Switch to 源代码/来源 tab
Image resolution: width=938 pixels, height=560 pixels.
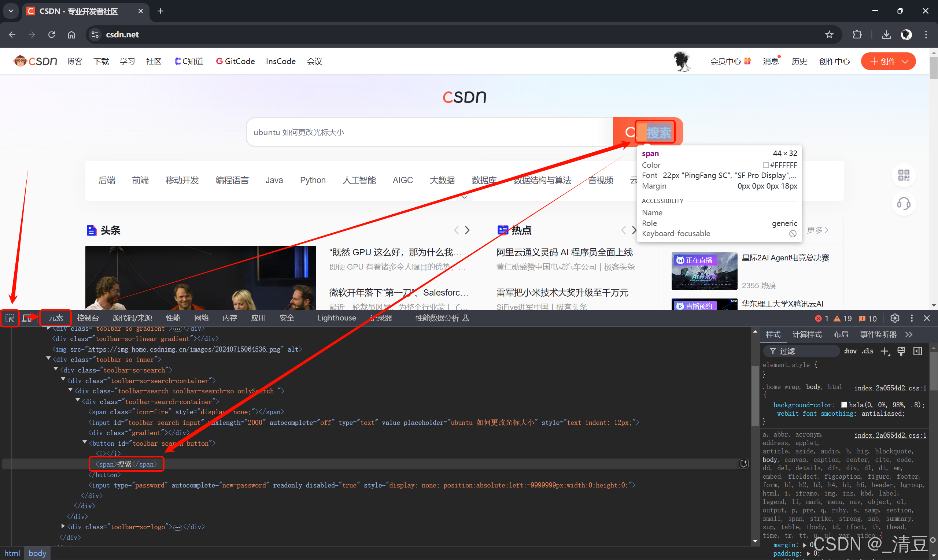pyautogui.click(x=133, y=318)
